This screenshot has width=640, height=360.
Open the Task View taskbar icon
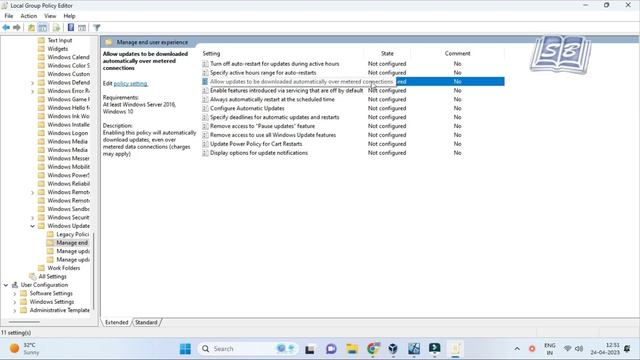click(x=310, y=349)
